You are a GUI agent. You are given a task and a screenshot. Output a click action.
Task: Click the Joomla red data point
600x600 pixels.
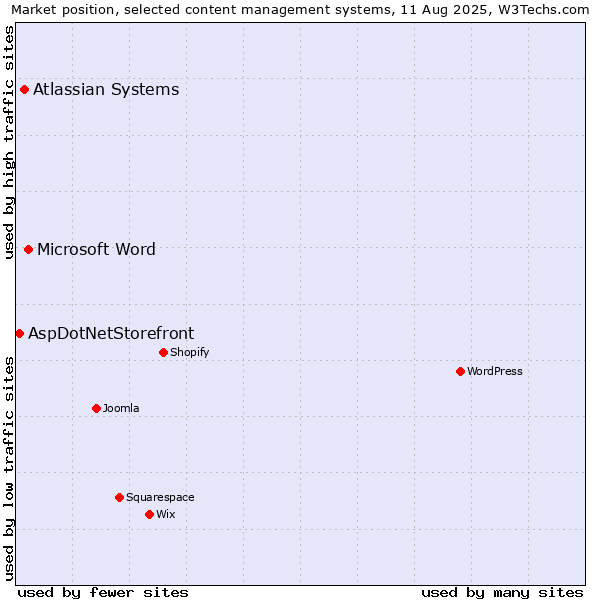click(96, 408)
